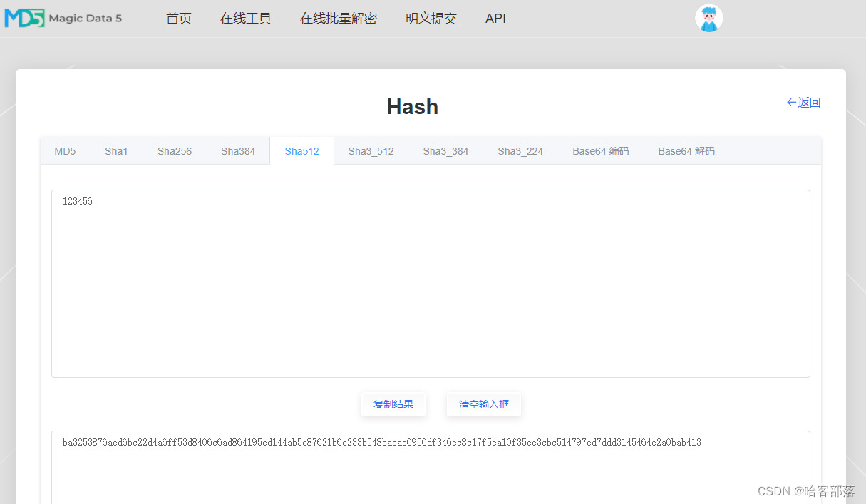Click the Hash page heading
This screenshot has height=504, width=866.
click(413, 107)
